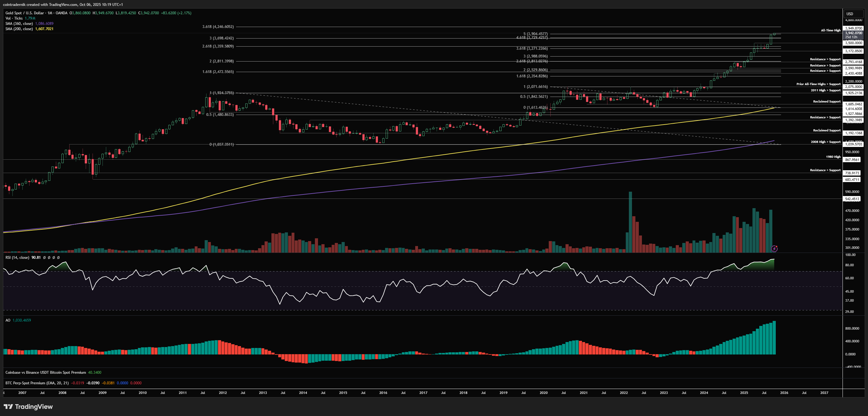
Task: Click the Gold Spot / U.S. Dollar title
Action: tap(25, 13)
